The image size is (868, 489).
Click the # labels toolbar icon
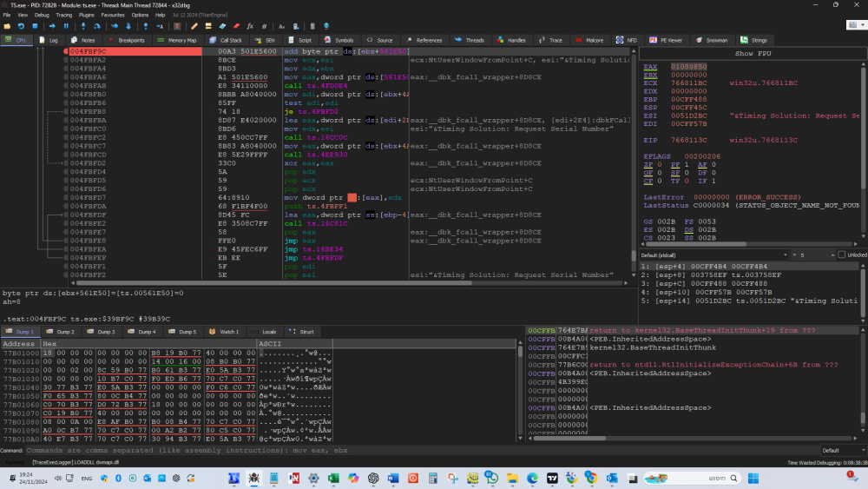[x=264, y=27]
